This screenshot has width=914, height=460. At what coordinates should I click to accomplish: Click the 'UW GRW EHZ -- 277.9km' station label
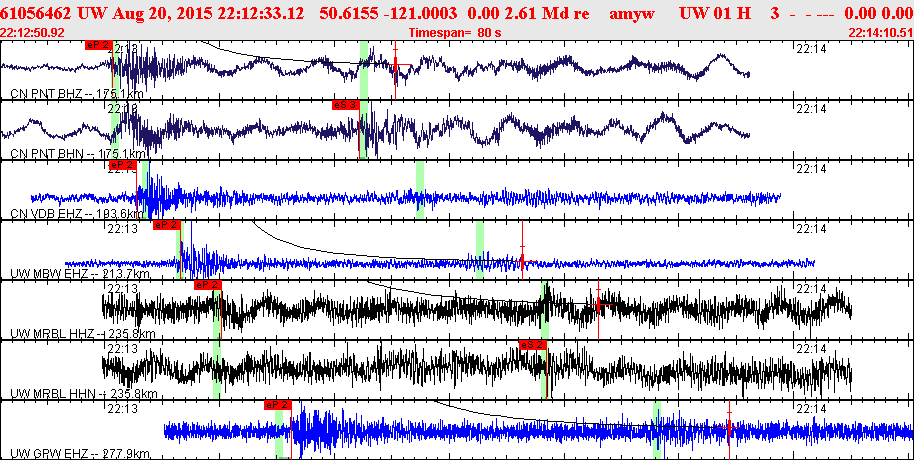[80, 454]
